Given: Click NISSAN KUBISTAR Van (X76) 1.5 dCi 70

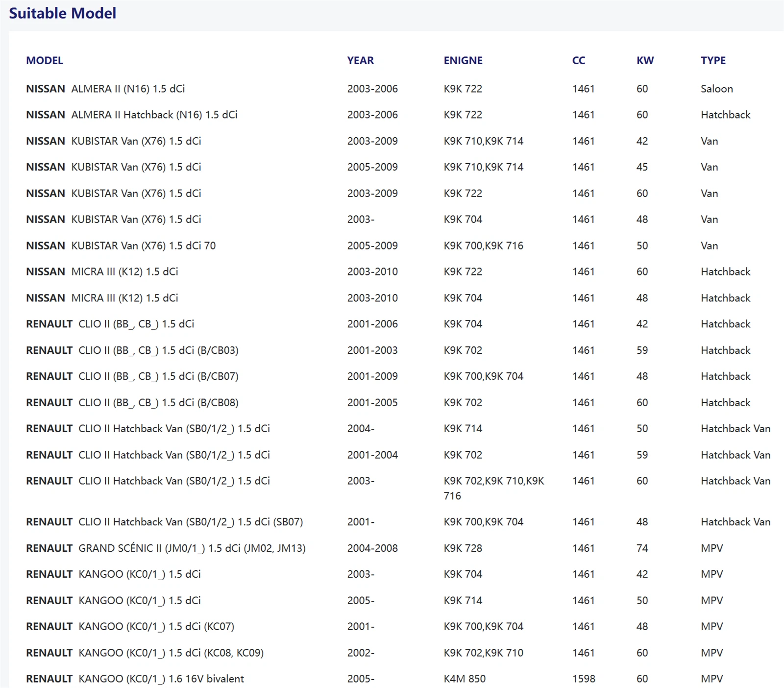Looking at the screenshot, I should 121,246.
